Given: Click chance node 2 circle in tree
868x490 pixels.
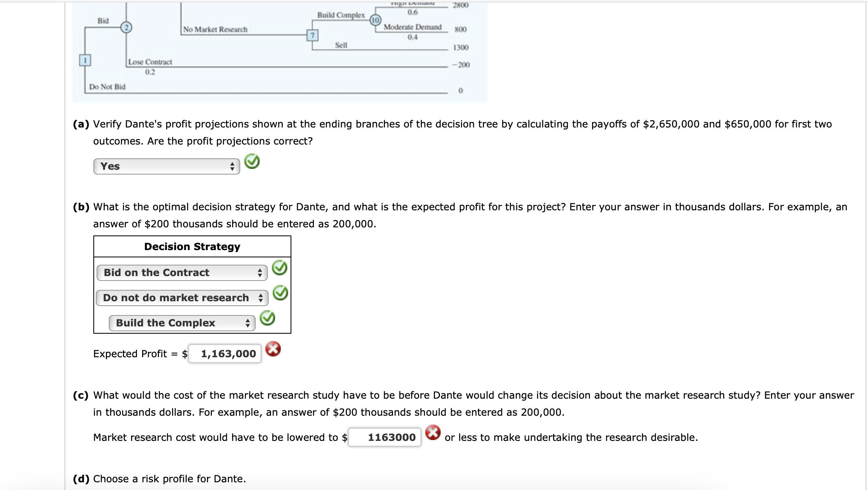Looking at the screenshot, I should click(x=127, y=27).
